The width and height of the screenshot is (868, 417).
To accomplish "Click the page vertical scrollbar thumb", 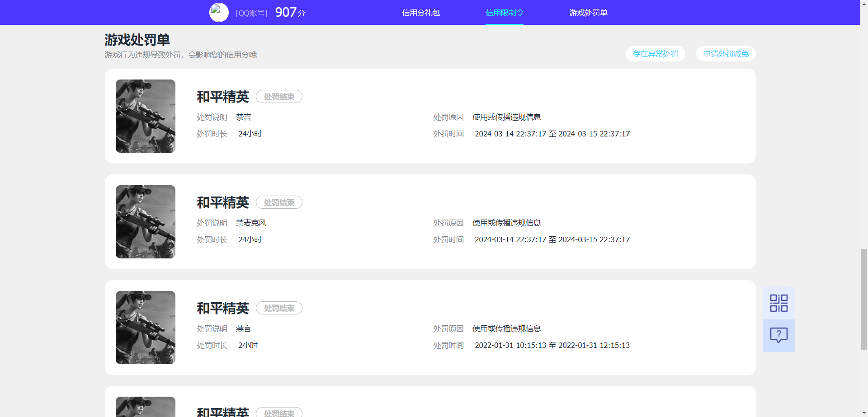I will (x=864, y=299).
